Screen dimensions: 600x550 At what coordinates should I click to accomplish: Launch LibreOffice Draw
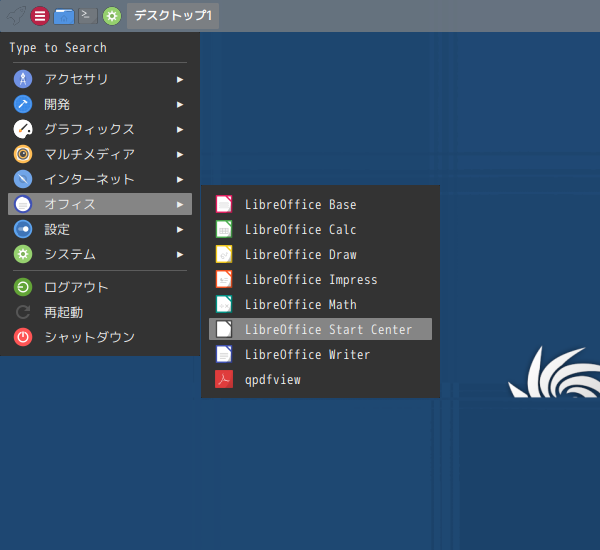[x=320, y=254]
